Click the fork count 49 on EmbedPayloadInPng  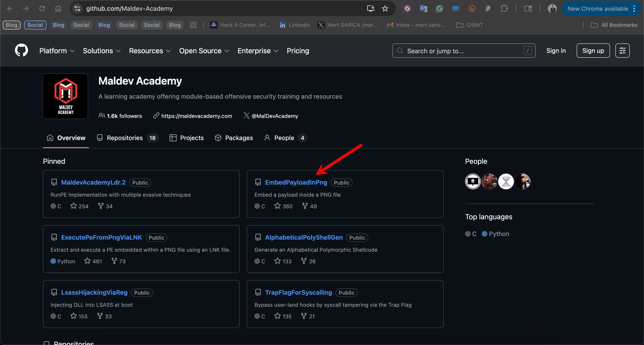309,206
